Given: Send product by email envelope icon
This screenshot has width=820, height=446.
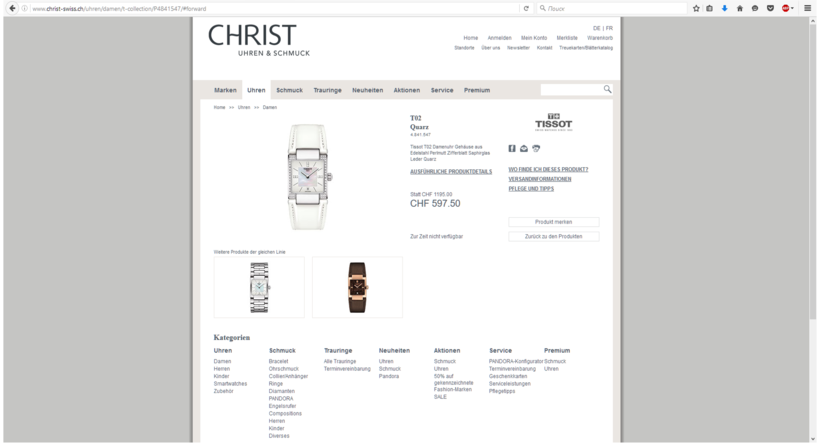Looking at the screenshot, I should [x=523, y=148].
